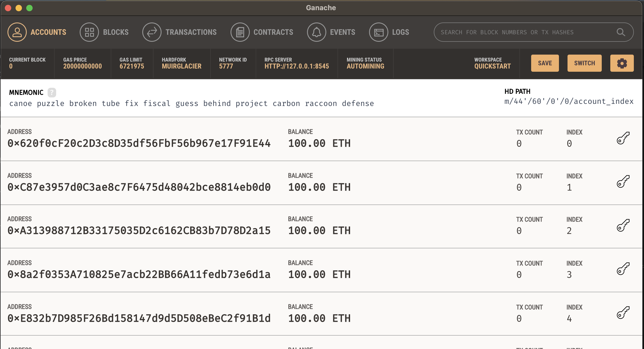Image resolution: width=644 pixels, height=349 pixels.
Task: Click the Accounts person icon
Action: tap(17, 32)
